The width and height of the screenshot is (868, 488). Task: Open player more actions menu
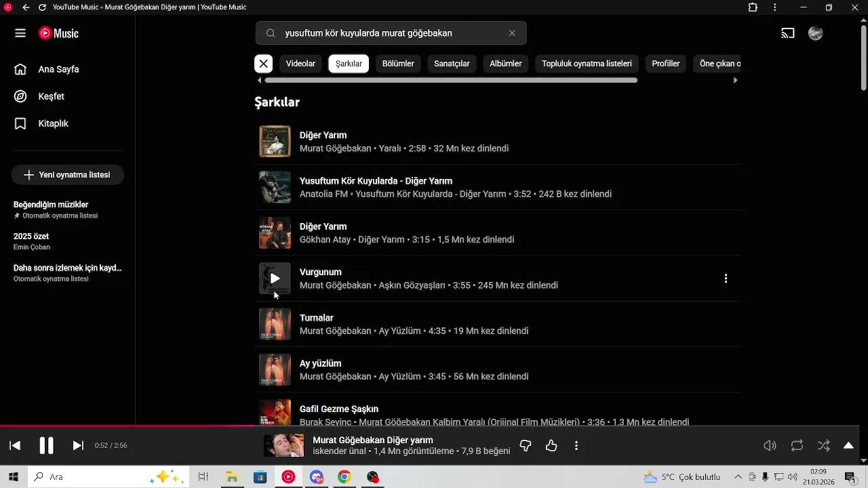coord(576,445)
